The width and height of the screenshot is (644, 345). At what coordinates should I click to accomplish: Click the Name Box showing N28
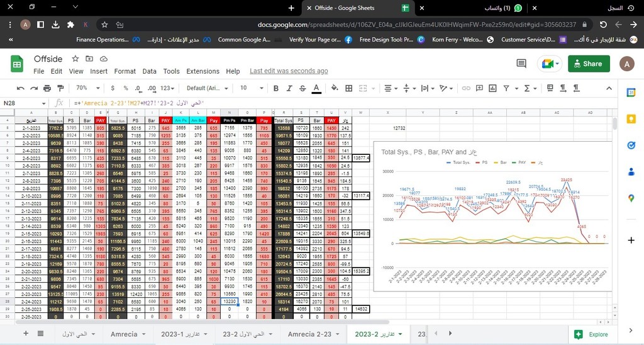[x=25, y=103]
